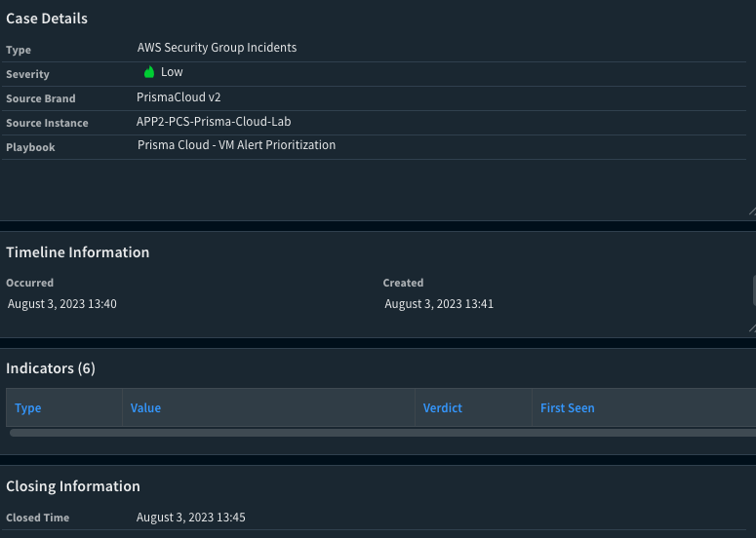Click the Timeline Information panel resize handle
The width and height of the screenshot is (756, 538).
750,328
